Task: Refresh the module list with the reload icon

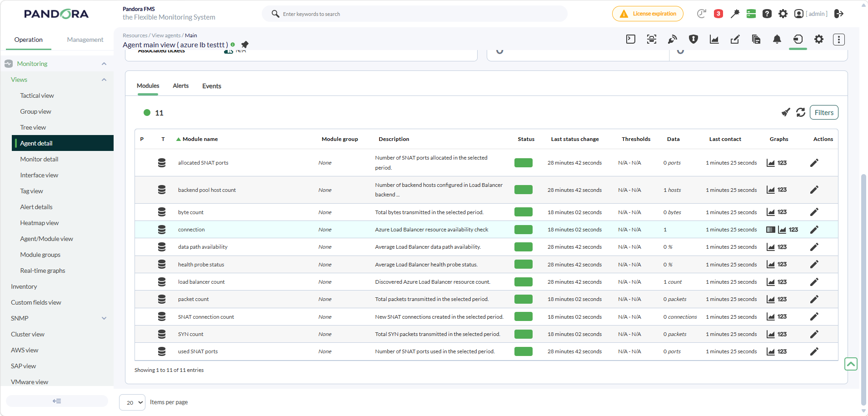Action: coord(801,112)
